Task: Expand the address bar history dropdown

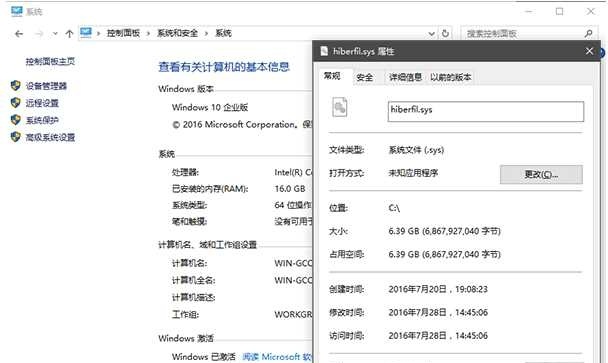Action: 431,34
